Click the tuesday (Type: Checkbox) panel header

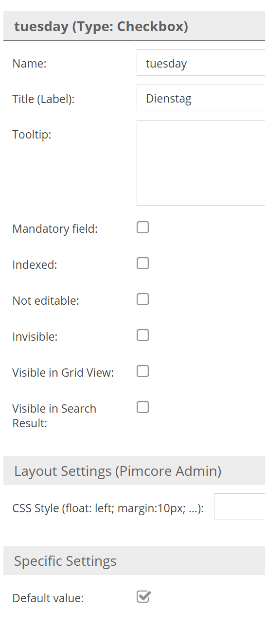coord(134,26)
